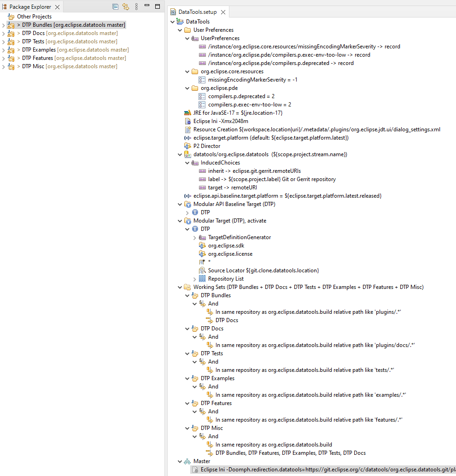Open the Package Explorer view menu
The width and height of the screenshot is (456, 476).
(x=136, y=6)
